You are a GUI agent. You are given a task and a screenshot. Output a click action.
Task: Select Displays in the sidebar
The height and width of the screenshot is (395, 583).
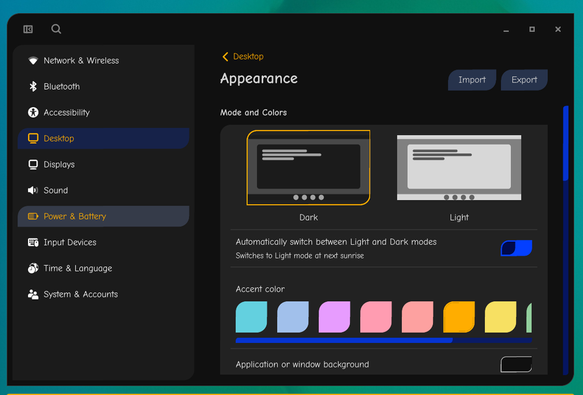[103, 164]
